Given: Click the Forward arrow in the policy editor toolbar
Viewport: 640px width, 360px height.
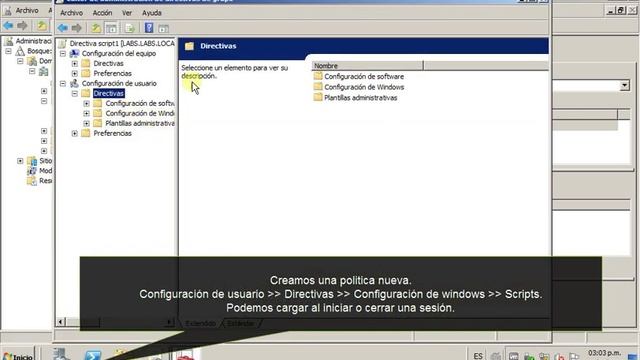Looking at the screenshot, I should (x=76, y=28).
